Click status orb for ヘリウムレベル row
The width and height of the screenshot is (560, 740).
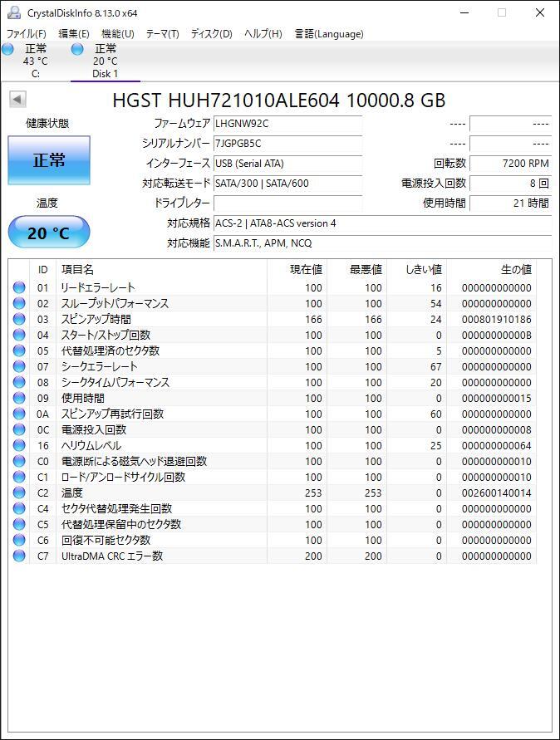tap(19, 445)
